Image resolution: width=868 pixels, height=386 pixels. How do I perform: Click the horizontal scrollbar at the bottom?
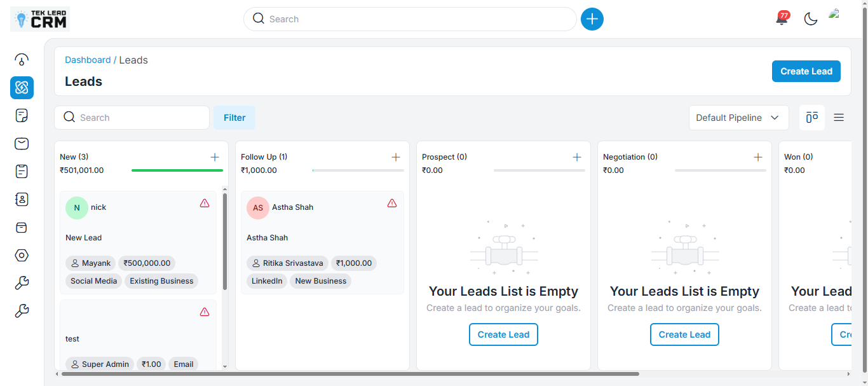tap(349, 374)
